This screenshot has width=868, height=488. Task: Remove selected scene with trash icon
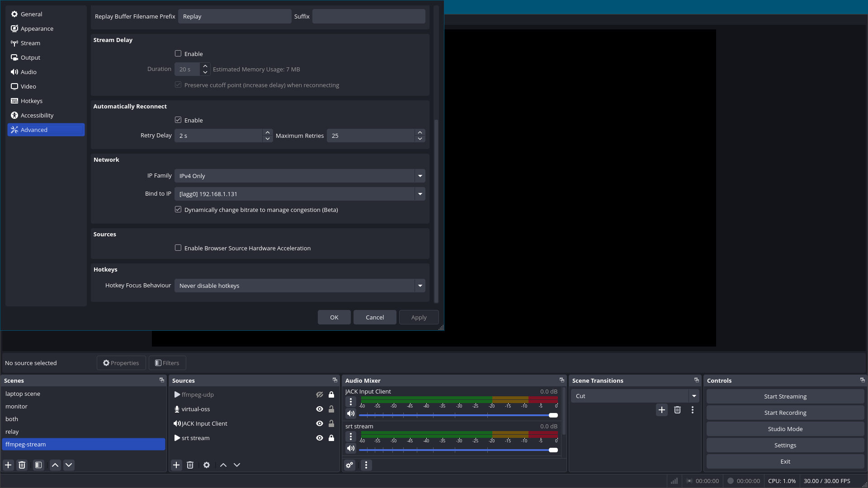tap(22, 465)
